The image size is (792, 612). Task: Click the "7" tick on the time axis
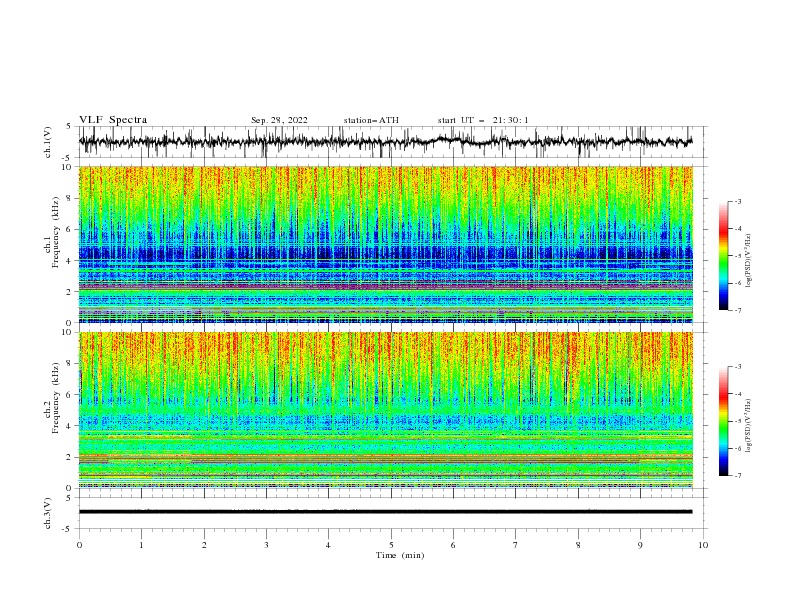tap(516, 545)
